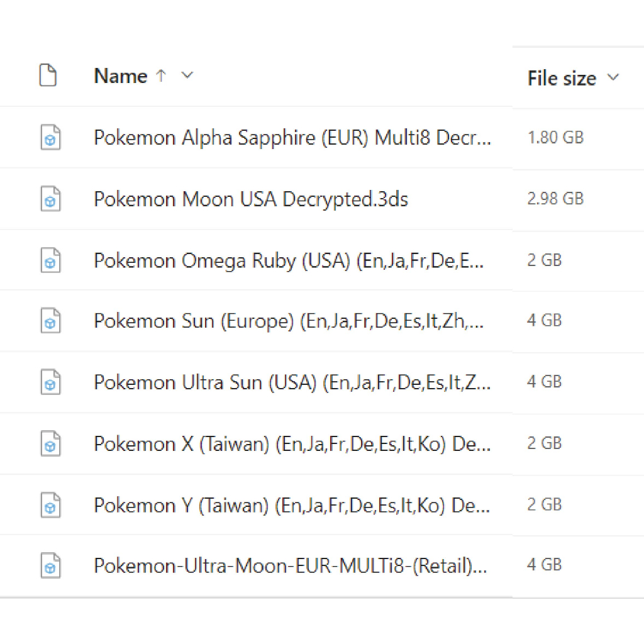Click the Pokemon Ultra Sun file icon

point(50,382)
